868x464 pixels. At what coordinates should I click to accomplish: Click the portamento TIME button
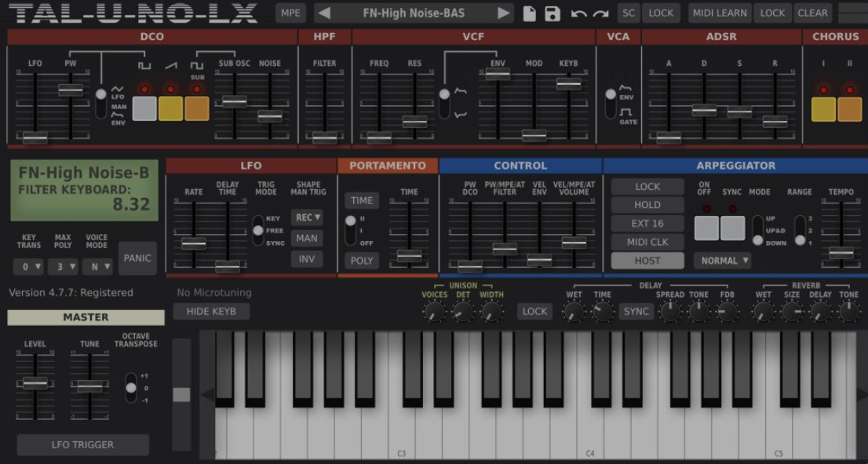362,200
